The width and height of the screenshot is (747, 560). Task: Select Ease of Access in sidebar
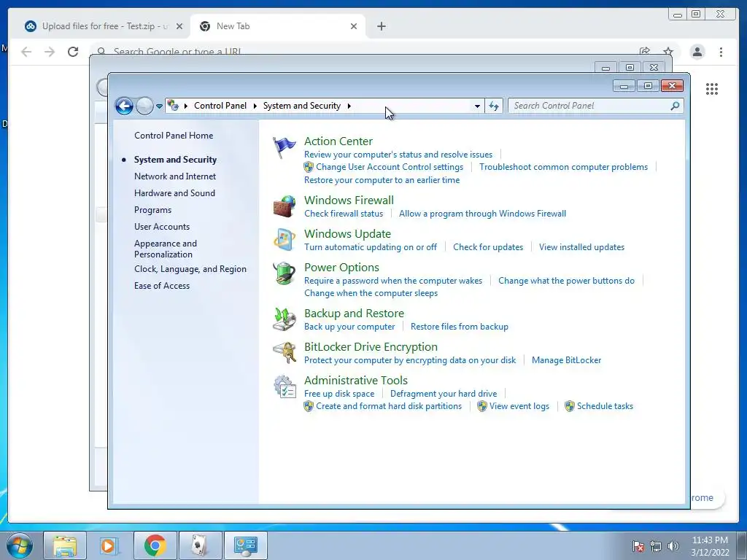coord(162,286)
